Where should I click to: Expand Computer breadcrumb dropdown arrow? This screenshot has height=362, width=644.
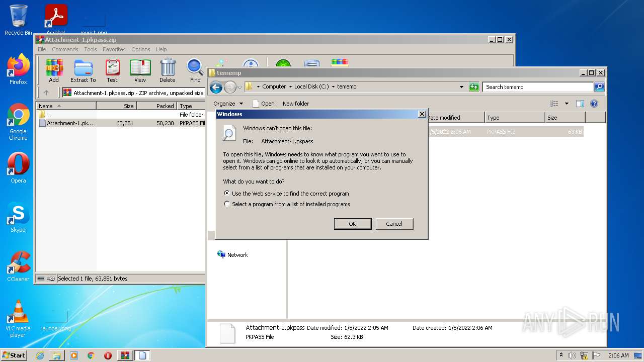pos(290,86)
